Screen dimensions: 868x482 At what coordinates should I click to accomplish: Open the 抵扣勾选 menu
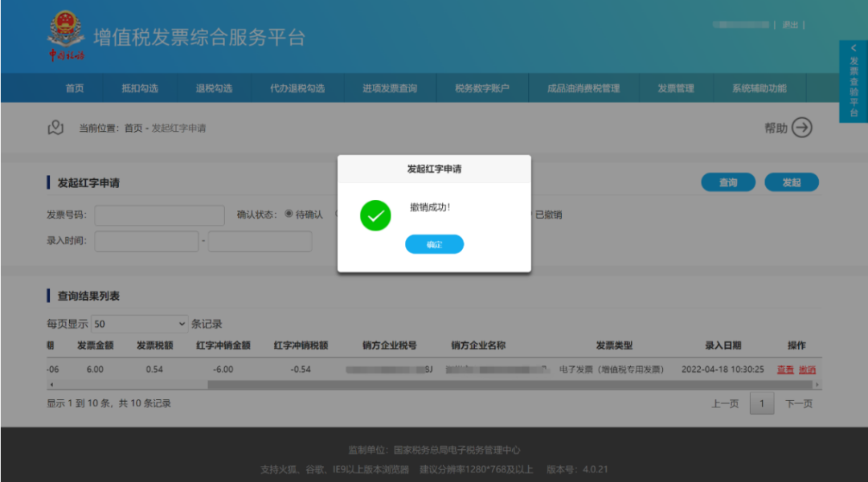click(140, 88)
